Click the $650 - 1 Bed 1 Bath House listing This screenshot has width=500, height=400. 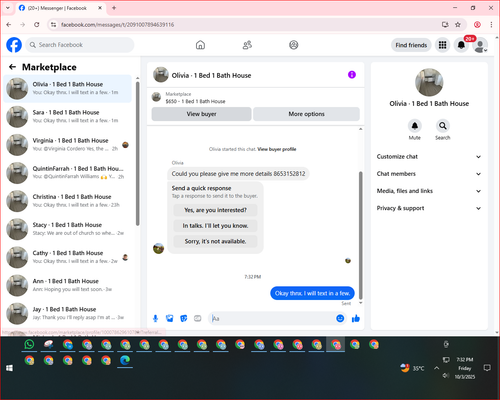point(195,101)
